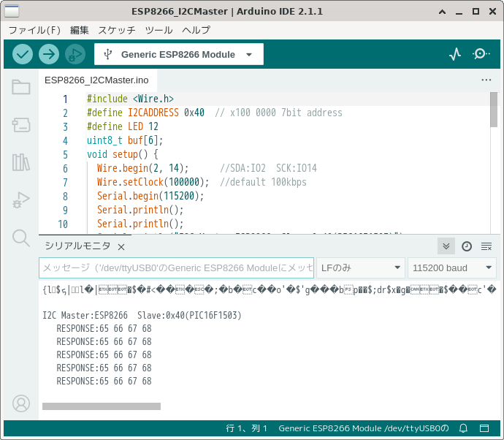The image size is (504, 440).
Task: Open the ヘルプ menu
Action: (x=196, y=30)
